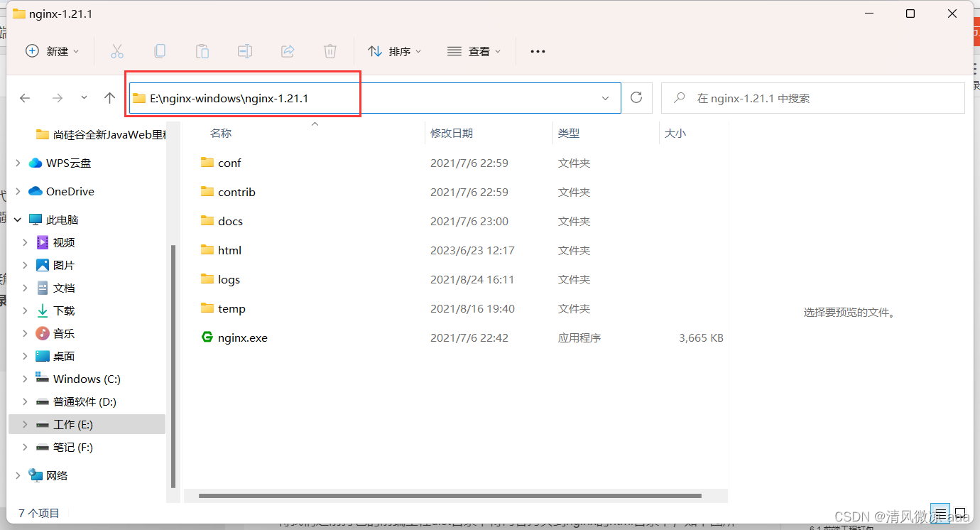Expand the OneDrive tree node

[18, 191]
